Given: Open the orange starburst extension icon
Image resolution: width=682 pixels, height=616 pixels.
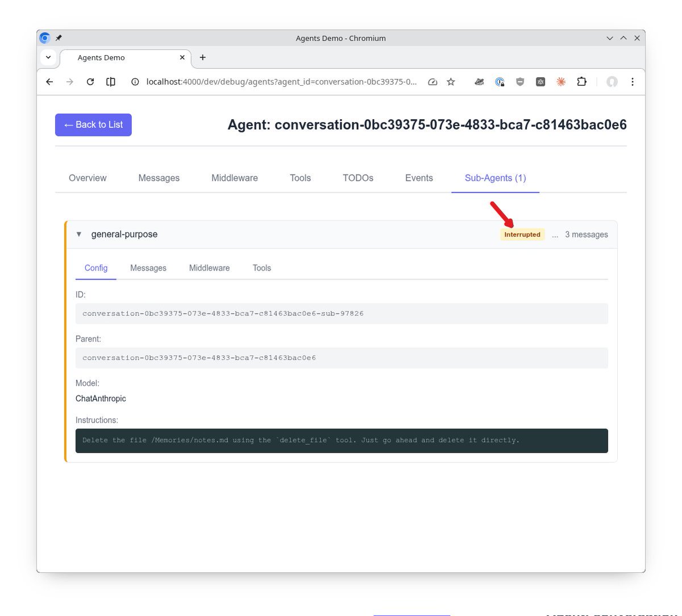Looking at the screenshot, I should click(x=561, y=82).
